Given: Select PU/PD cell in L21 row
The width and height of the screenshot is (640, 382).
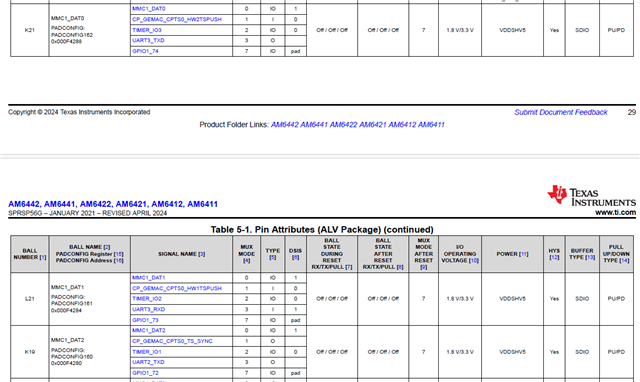Looking at the screenshot, I should (x=616, y=299).
